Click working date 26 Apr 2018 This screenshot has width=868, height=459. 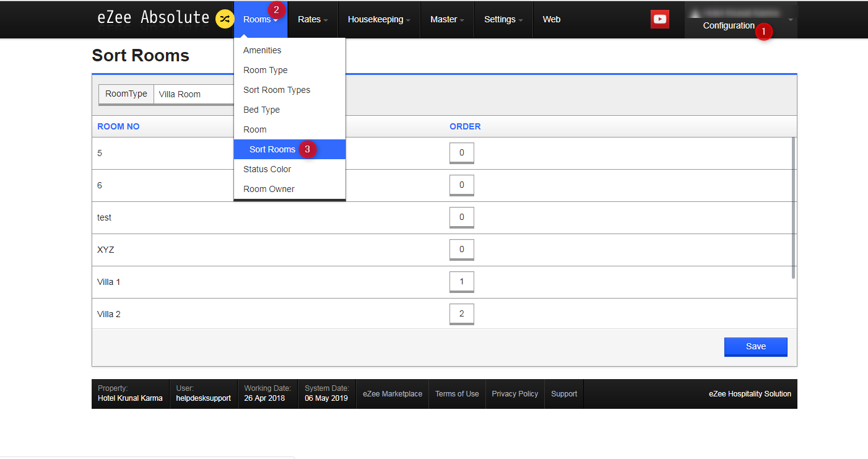click(x=264, y=398)
